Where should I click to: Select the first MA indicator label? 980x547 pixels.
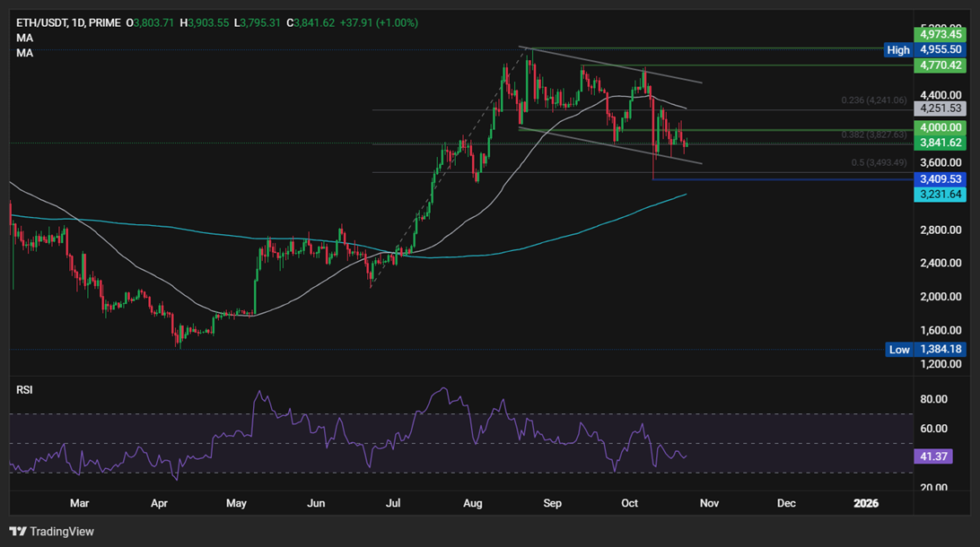point(24,38)
